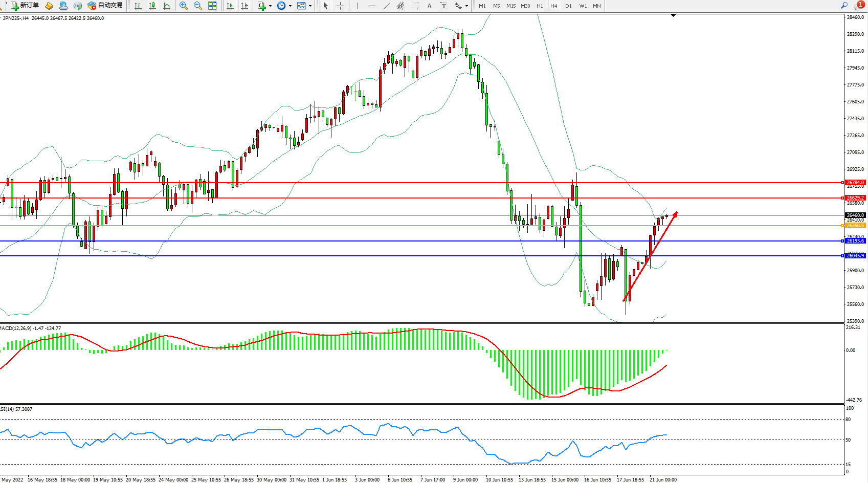Image resolution: width=868 pixels, height=483 pixels.
Task: Click the New Order (新订单) button
Action: coord(25,6)
